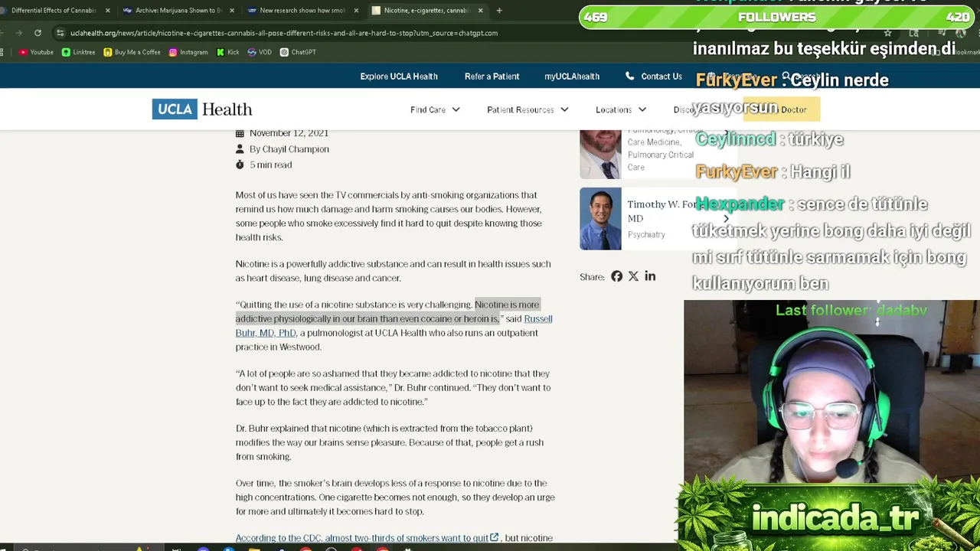Open the ChatGPT bookmark
Viewport: 980px width, 551px height.
[298, 52]
